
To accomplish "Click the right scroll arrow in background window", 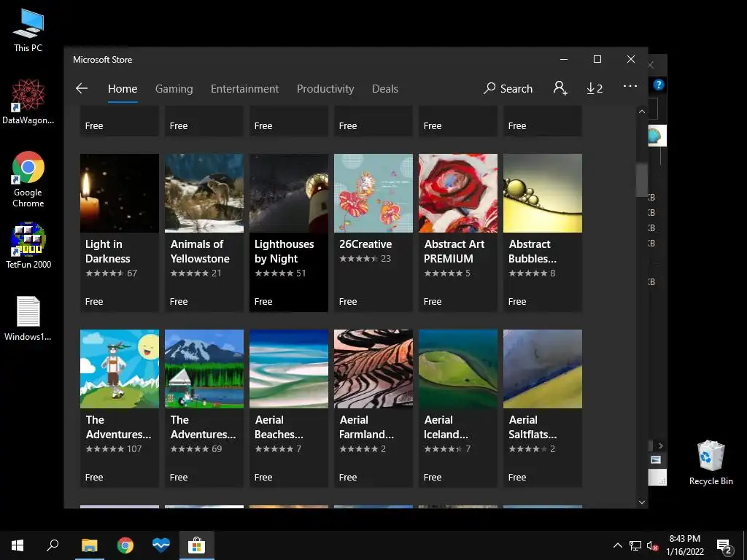I will [x=660, y=446].
